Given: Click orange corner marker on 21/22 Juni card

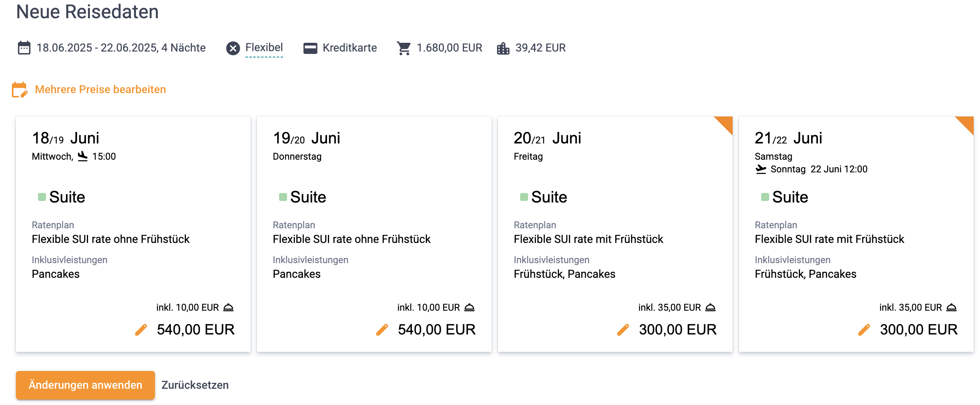Looking at the screenshot, I should tap(967, 122).
